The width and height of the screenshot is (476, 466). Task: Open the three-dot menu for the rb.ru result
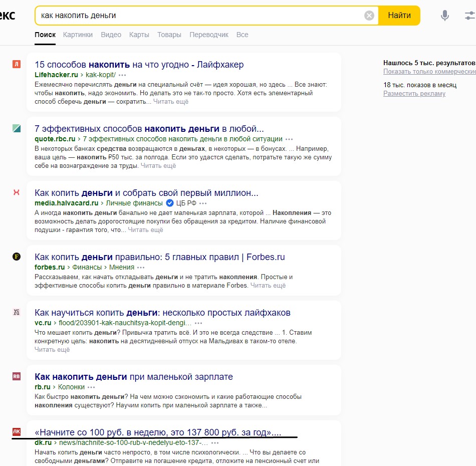(x=91, y=387)
